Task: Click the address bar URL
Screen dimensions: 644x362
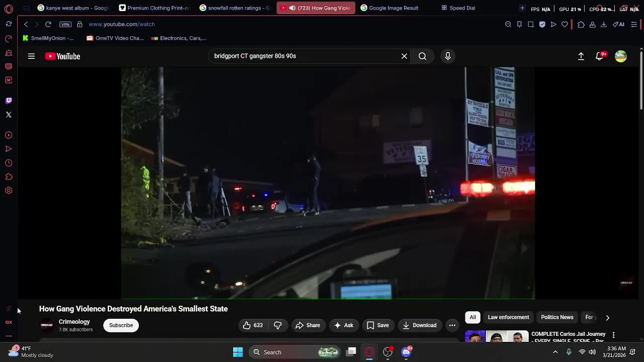Action: (x=122, y=24)
